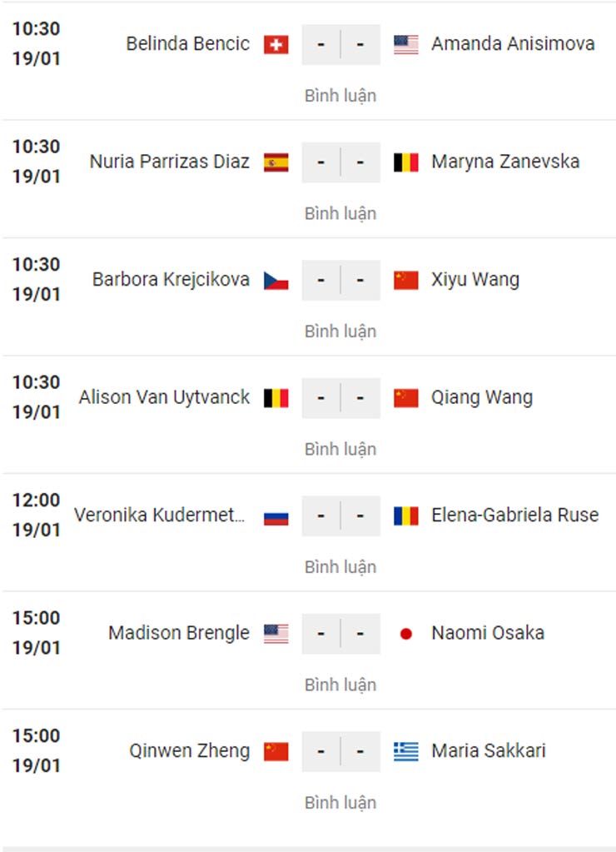Click Switzerland flag beside Belinda Bencic
Screen dimensions: 616x852
[x=276, y=45]
